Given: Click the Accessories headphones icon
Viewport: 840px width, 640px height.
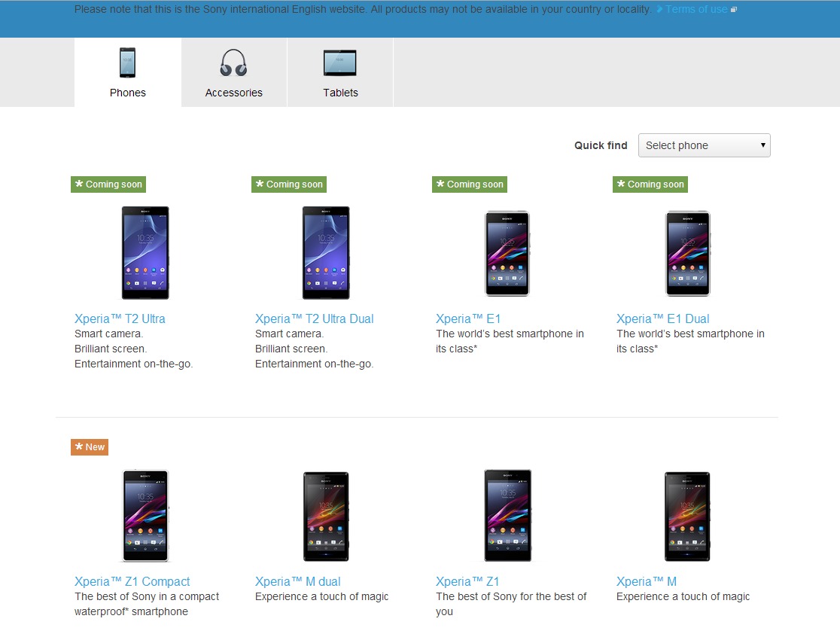Looking at the screenshot, I should 233,62.
